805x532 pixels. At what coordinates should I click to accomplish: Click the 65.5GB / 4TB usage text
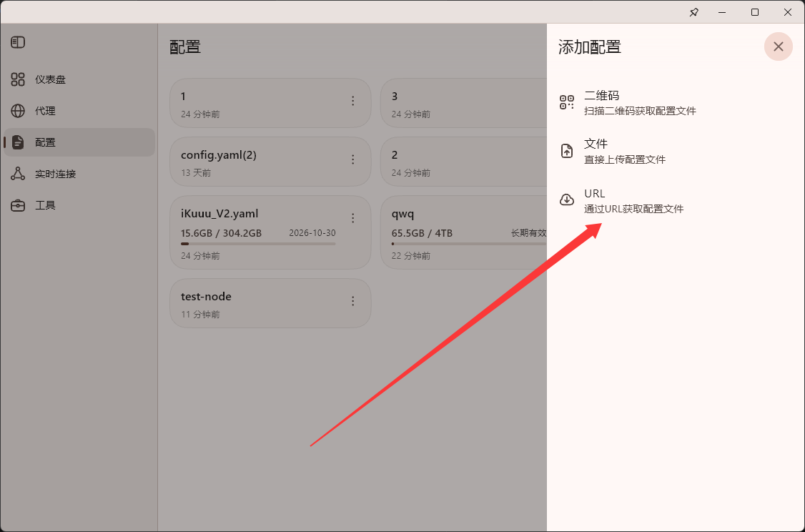pyautogui.click(x=422, y=233)
